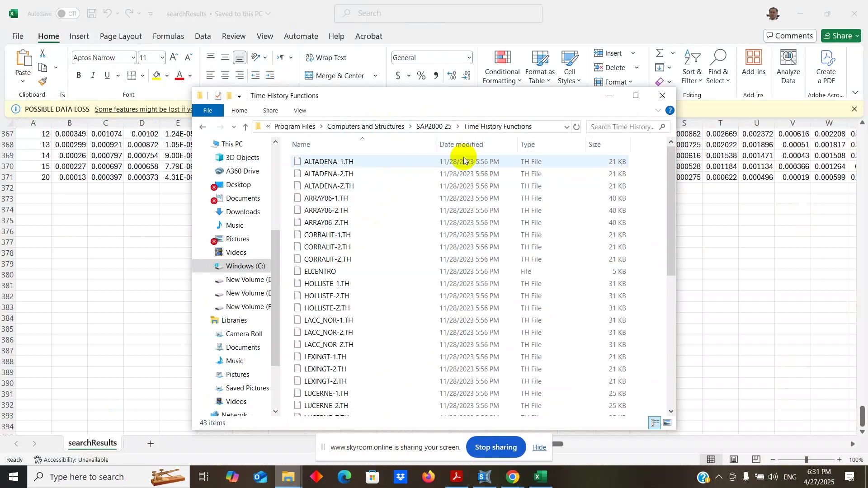The image size is (868, 488).
Task: Open the Formulas ribbon tab
Action: click(x=168, y=36)
